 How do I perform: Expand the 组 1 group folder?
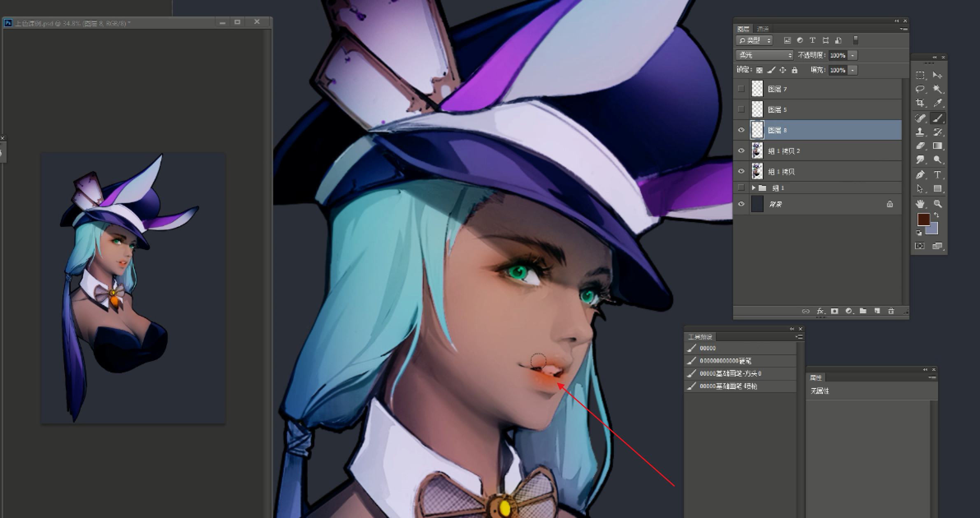tap(753, 188)
